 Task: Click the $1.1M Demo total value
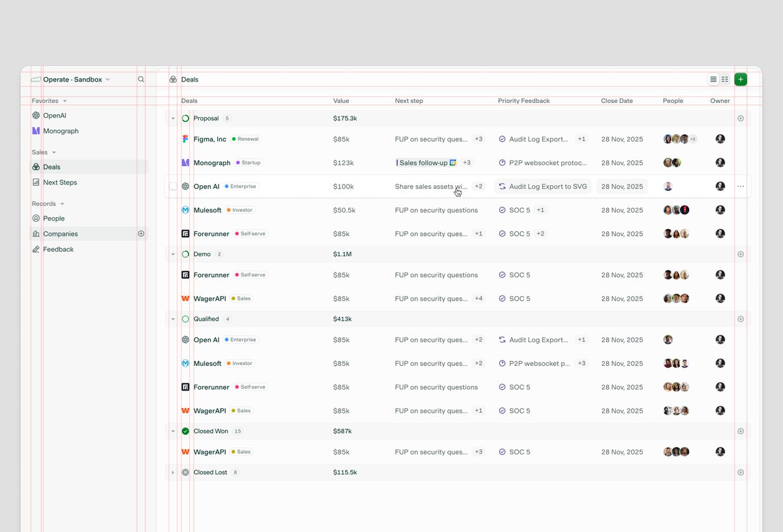click(x=342, y=254)
